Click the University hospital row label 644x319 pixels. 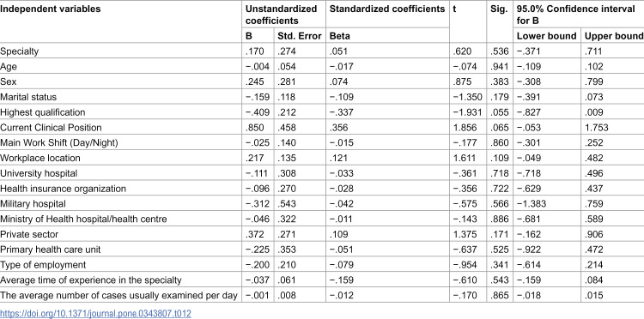[39, 173]
